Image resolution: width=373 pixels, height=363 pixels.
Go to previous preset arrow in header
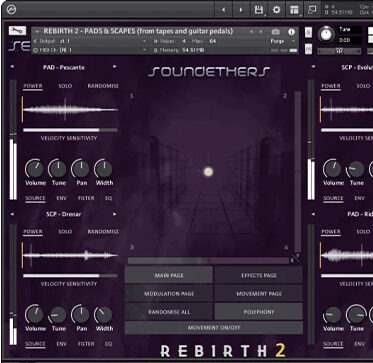click(224, 10)
